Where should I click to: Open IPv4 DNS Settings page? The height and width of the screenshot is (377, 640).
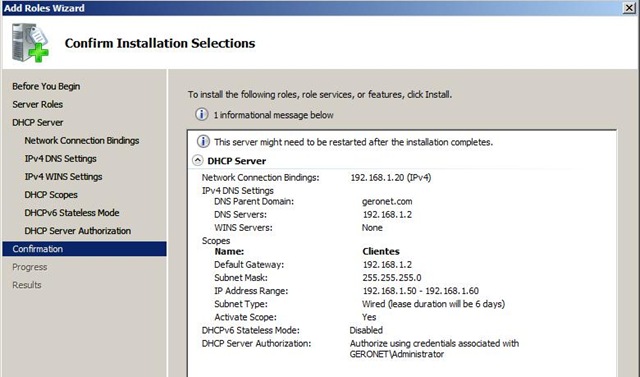point(60,158)
